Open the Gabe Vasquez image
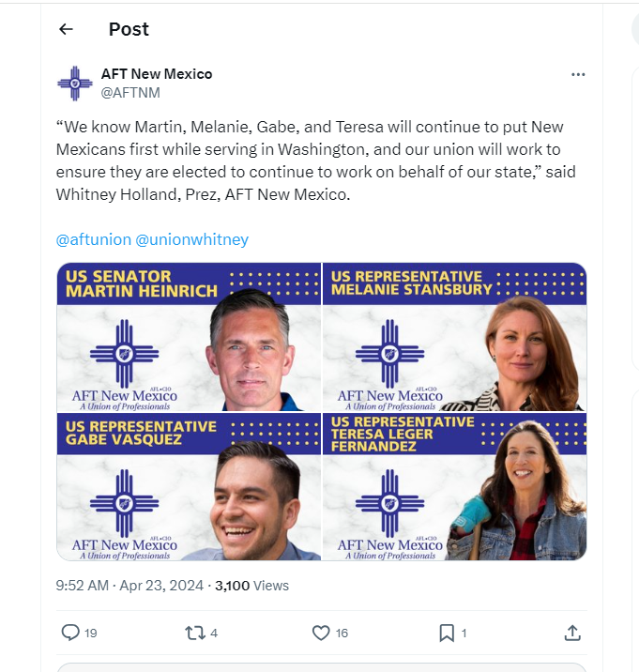Image resolution: width=639 pixels, height=672 pixels. coord(189,487)
